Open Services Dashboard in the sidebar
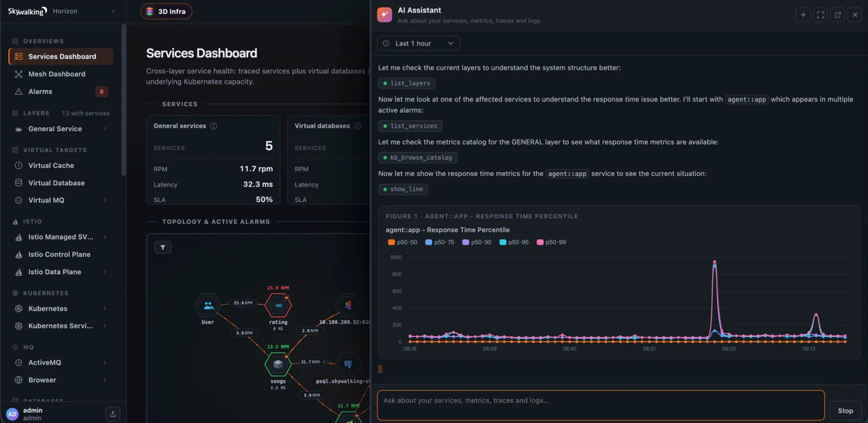The height and width of the screenshot is (423, 868). point(61,56)
